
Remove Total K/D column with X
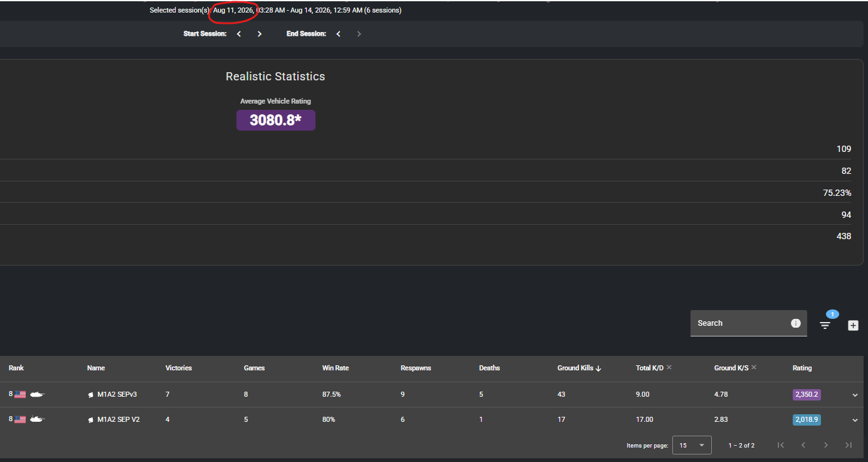coord(669,367)
